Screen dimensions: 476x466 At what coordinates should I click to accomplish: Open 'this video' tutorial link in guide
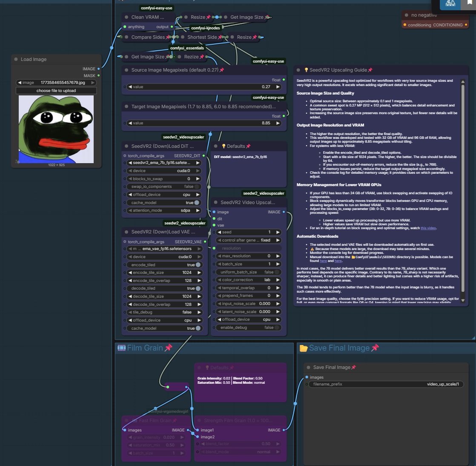click(428, 228)
